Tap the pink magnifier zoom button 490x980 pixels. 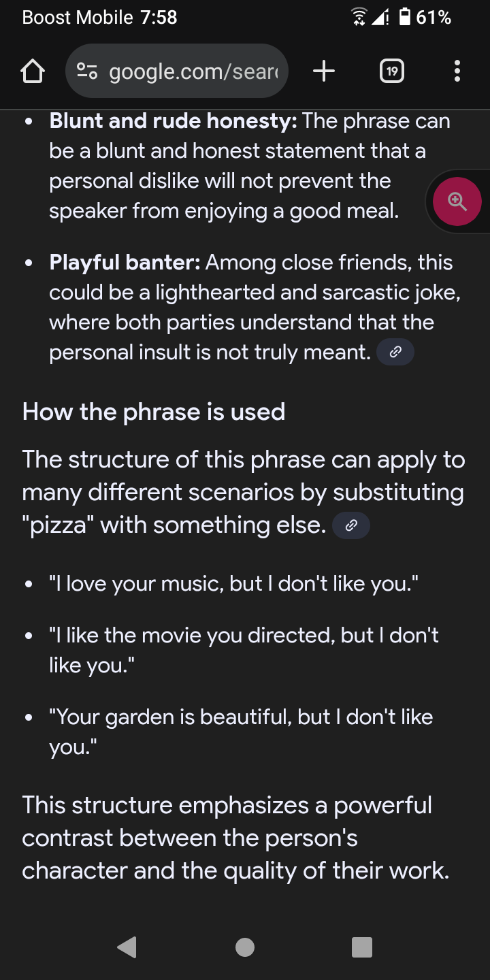[457, 201]
